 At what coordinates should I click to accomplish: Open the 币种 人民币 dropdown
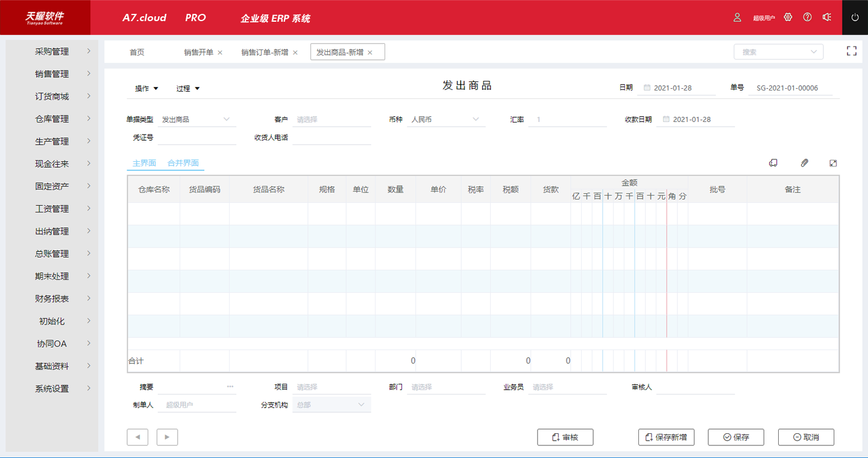click(446, 119)
